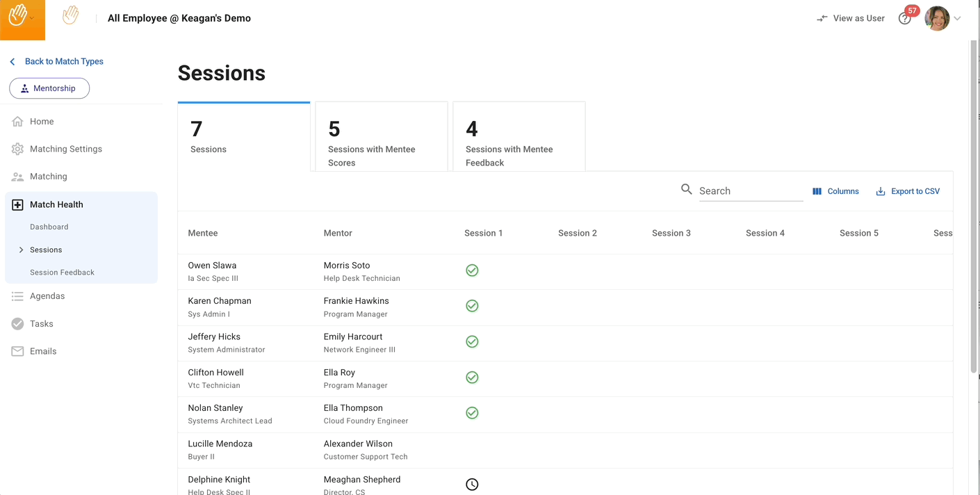Viewport: 980px width, 495px height.
Task: Click the Export to CSV button
Action: (x=908, y=191)
